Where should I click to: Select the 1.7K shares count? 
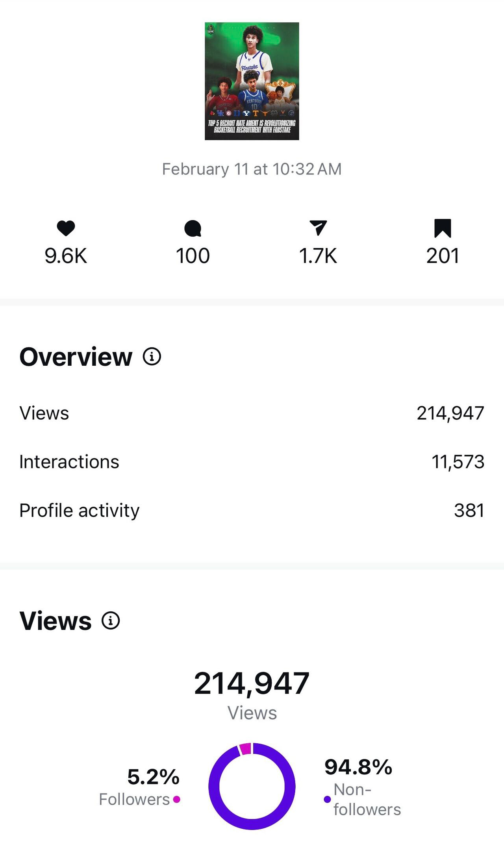[x=318, y=256]
